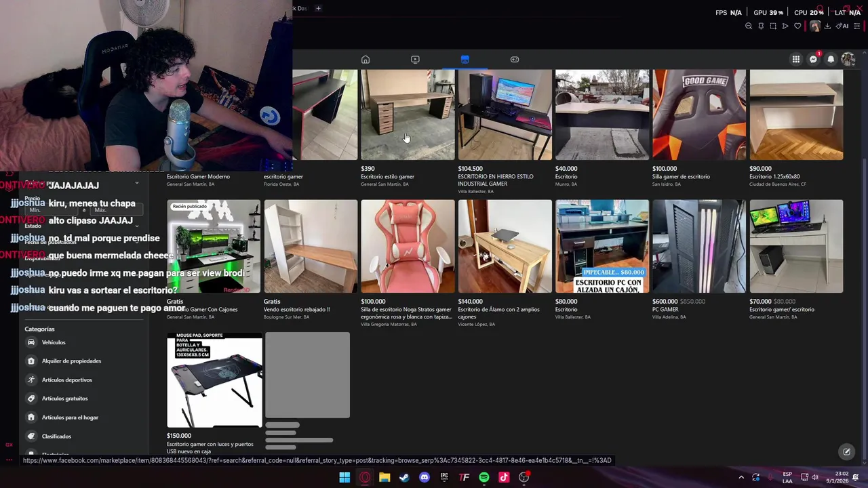
Task: Open the Windows Start button
Action: point(344,477)
